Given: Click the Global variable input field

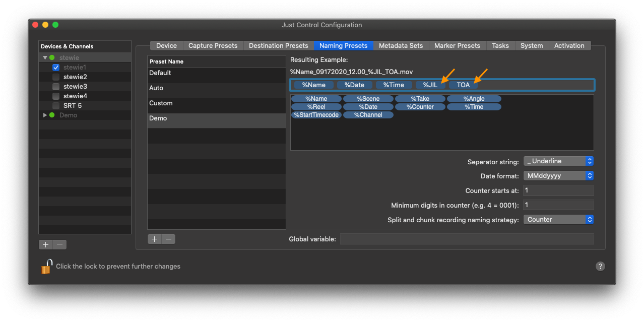Looking at the screenshot, I should pos(467,239).
